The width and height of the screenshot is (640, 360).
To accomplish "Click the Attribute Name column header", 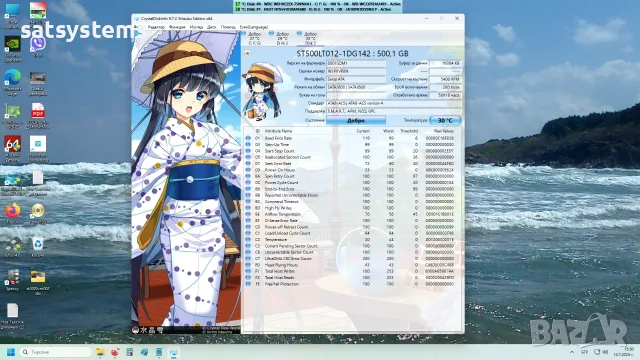I will tap(278, 131).
